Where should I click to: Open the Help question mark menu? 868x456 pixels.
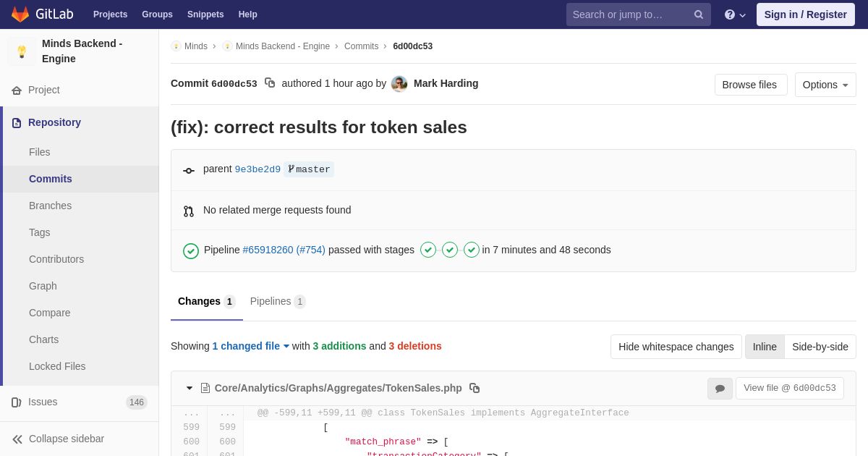(x=734, y=14)
